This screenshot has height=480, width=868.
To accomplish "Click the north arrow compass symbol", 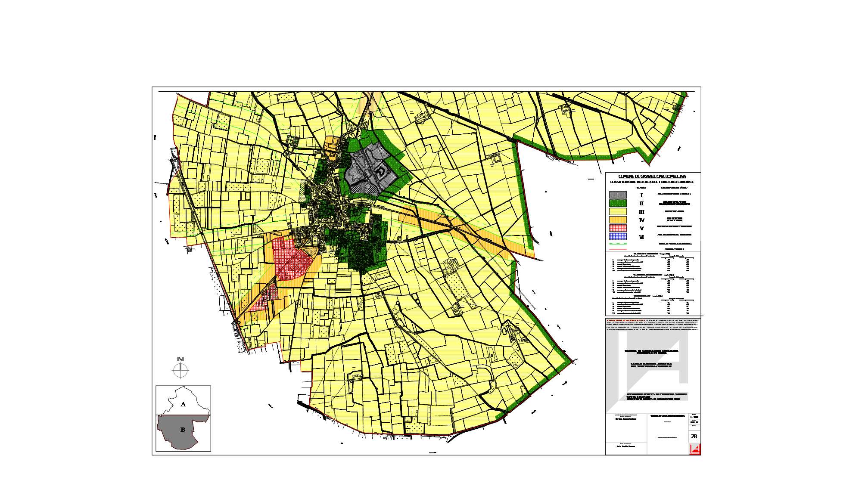I will (180, 369).
